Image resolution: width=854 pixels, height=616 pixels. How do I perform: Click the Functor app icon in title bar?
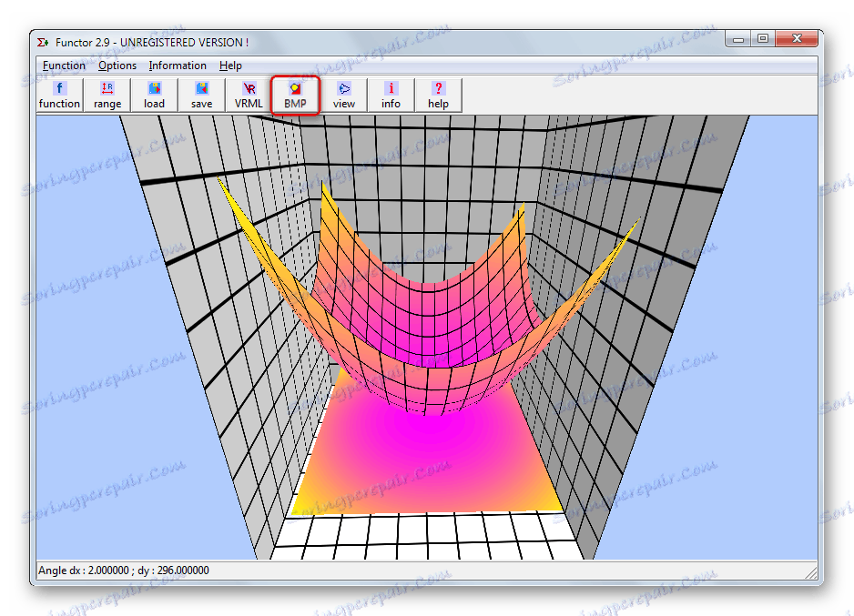(x=43, y=43)
